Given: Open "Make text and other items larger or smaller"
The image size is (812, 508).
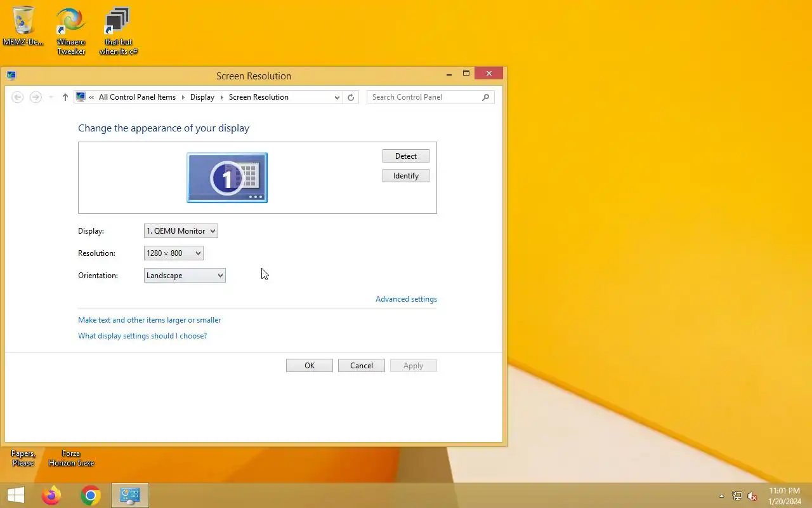Looking at the screenshot, I should (150, 320).
